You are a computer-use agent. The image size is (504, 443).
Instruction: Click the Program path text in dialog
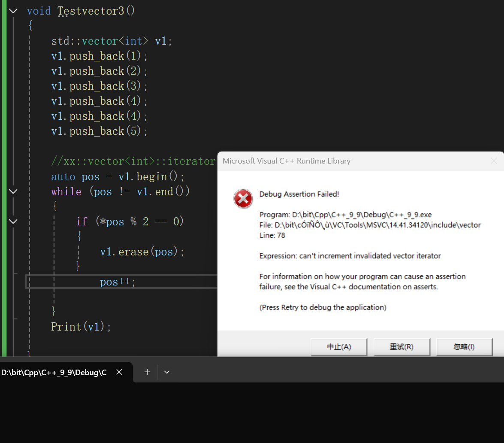(346, 215)
